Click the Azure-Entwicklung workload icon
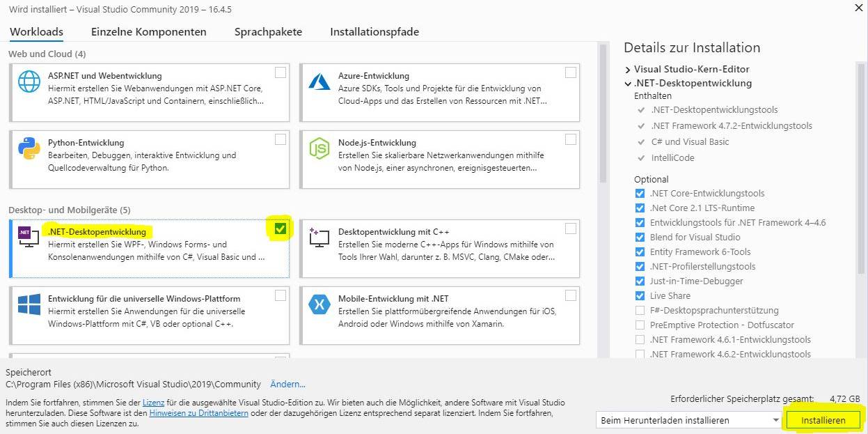Screen dimensions: 868x434 tap(319, 82)
